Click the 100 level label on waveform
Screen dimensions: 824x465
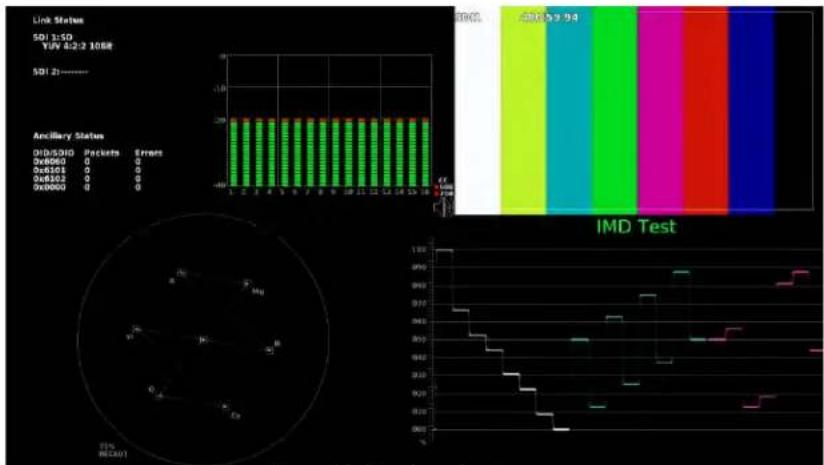tap(419, 250)
